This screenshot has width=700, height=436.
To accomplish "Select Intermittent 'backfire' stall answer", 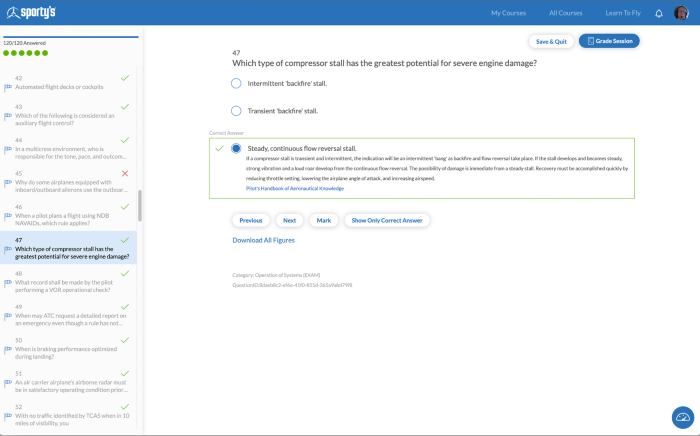I will tap(236, 83).
